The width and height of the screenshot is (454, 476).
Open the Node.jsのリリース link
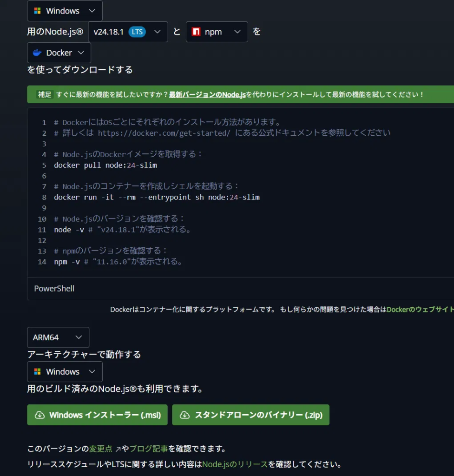pyautogui.click(x=235, y=464)
